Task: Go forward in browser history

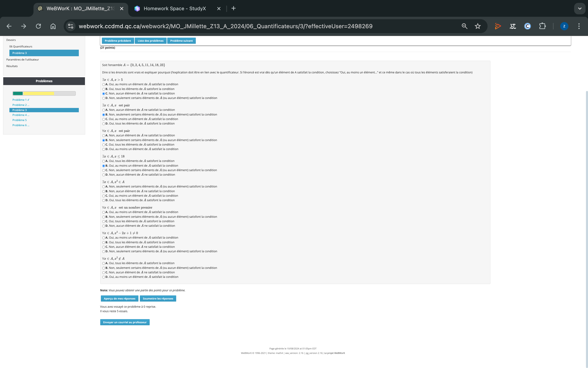Action: click(x=23, y=26)
